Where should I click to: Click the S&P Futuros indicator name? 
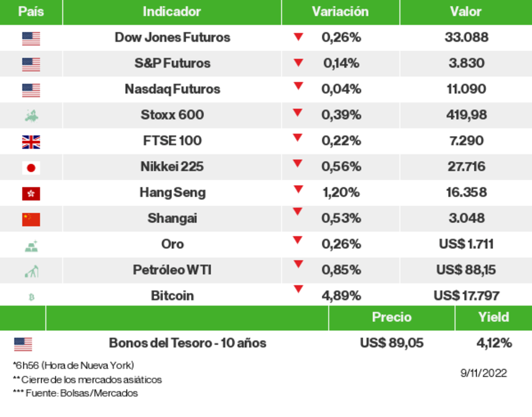172,63
